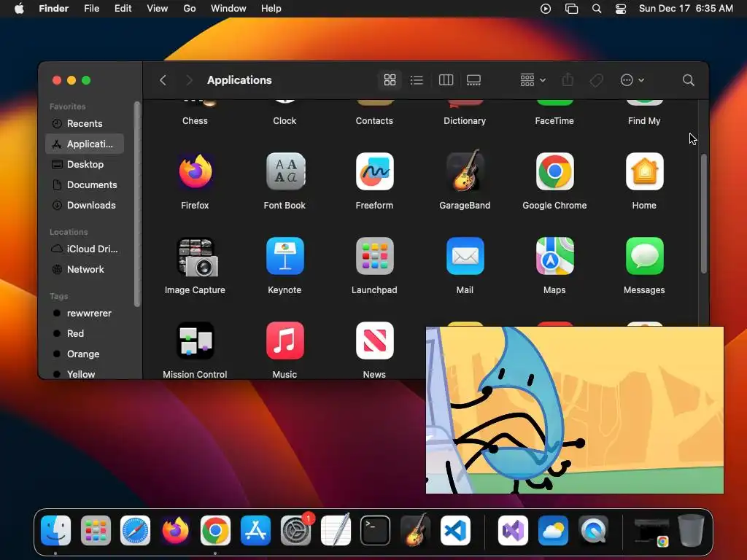Switch Finder to icon view
This screenshot has height=560, width=747.
[x=390, y=80]
